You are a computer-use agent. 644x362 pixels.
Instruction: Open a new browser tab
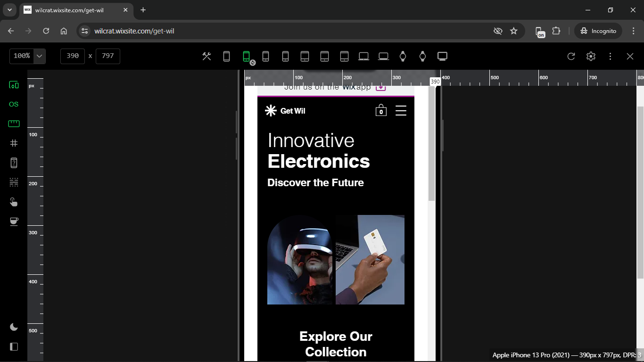coord(143,10)
